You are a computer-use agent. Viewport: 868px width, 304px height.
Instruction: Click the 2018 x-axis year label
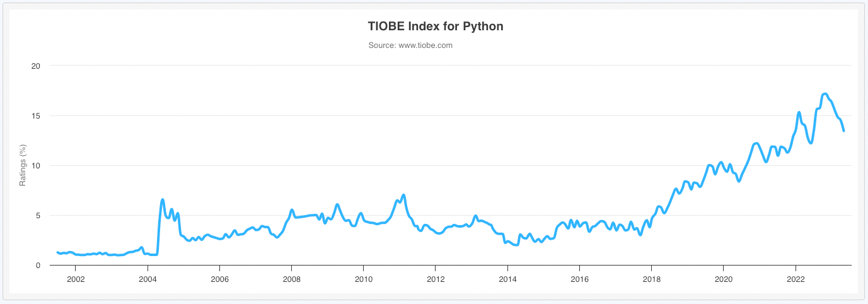pyautogui.click(x=652, y=278)
